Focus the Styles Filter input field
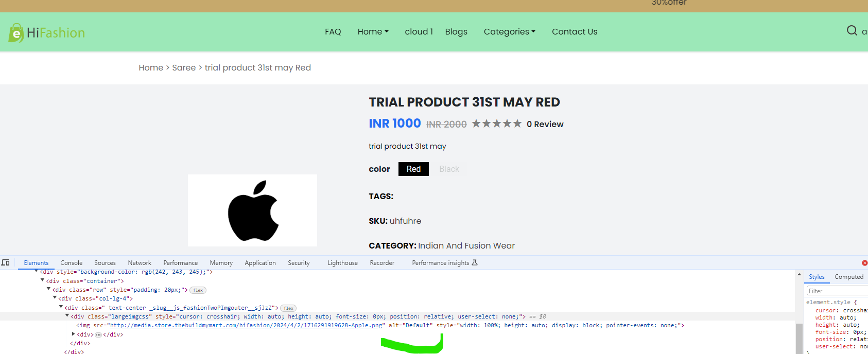Screen dimensions: 868x354 (x=837, y=291)
